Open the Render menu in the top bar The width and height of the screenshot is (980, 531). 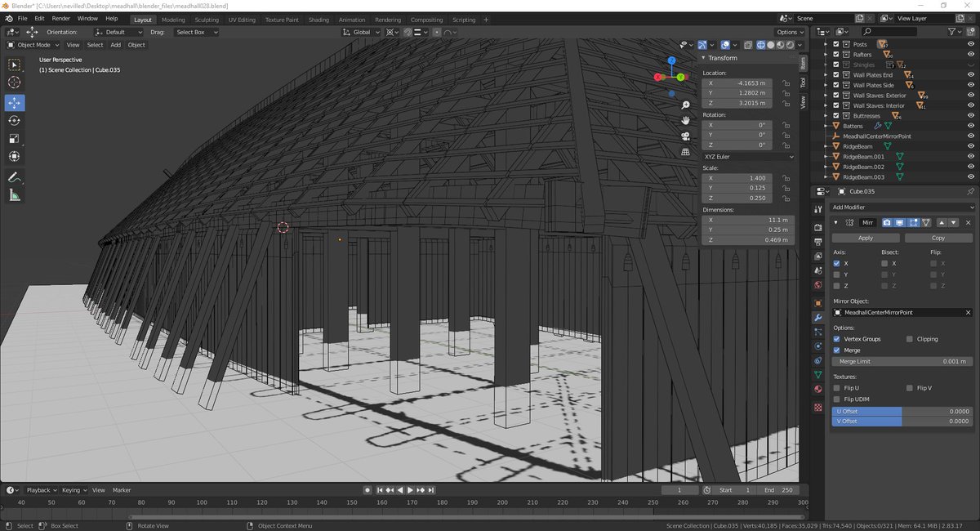click(x=60, y=18)
